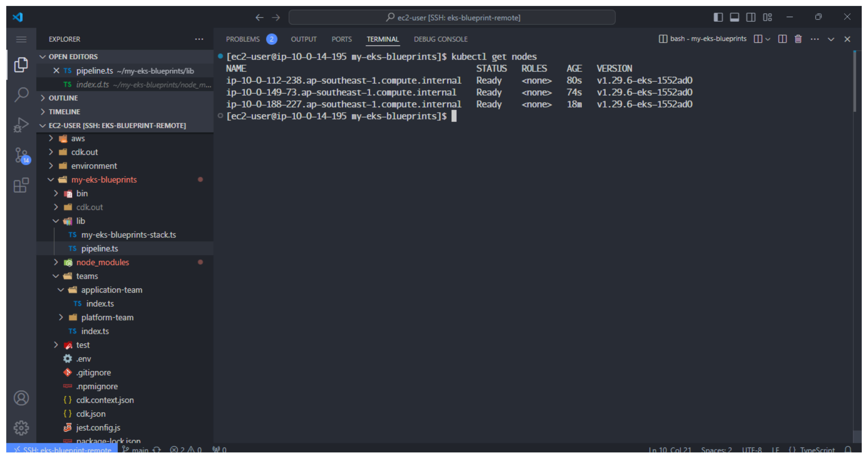Open the Manage settings gear
This screenshot has width=868, height=459.
tap(21, 428)
